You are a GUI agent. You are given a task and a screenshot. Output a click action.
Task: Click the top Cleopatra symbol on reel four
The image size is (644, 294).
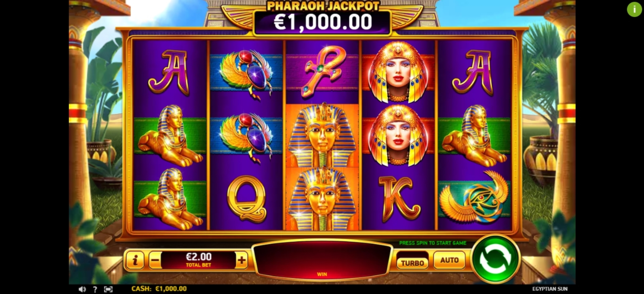[x=398, y=72]
